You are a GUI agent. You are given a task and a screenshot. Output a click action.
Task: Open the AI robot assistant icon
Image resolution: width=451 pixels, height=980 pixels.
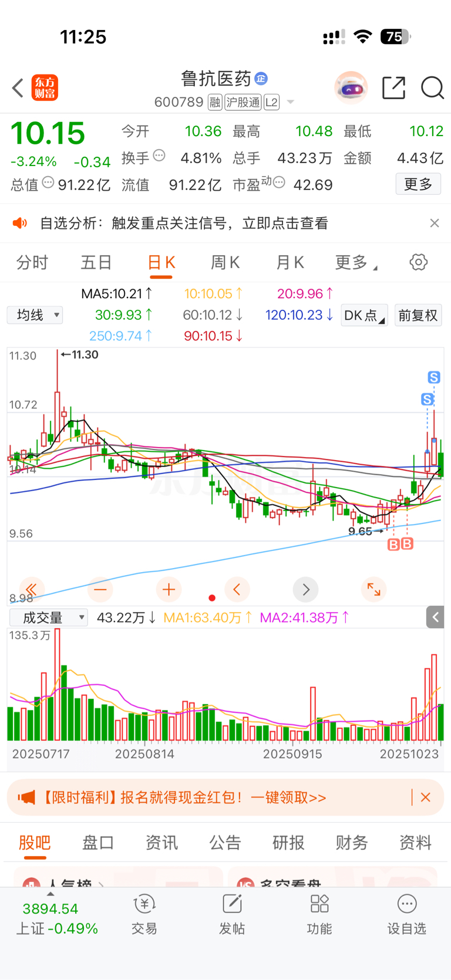click(351, 88)
